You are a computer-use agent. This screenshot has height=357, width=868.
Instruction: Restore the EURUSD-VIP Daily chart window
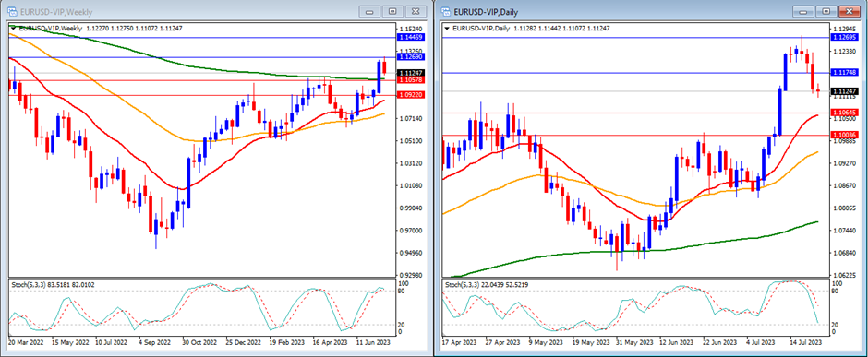pyautogui.click(x=826, y=11)
